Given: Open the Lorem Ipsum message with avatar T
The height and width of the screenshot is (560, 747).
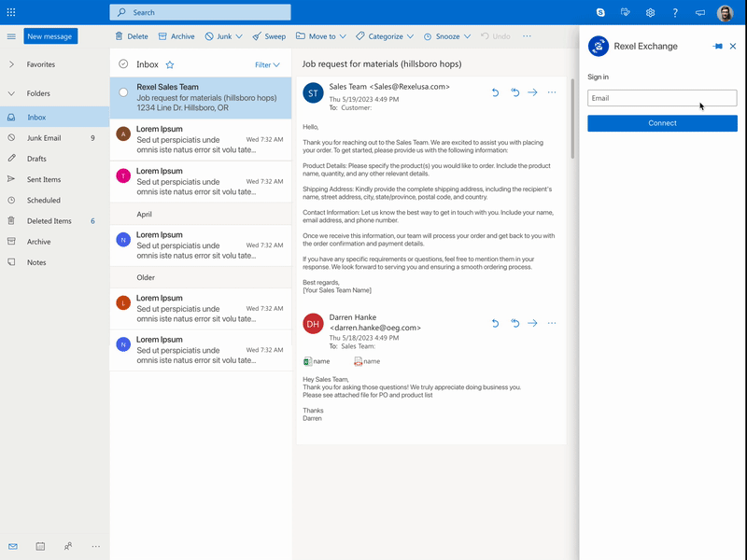Looking at the screenshot, I should [201, 181].
